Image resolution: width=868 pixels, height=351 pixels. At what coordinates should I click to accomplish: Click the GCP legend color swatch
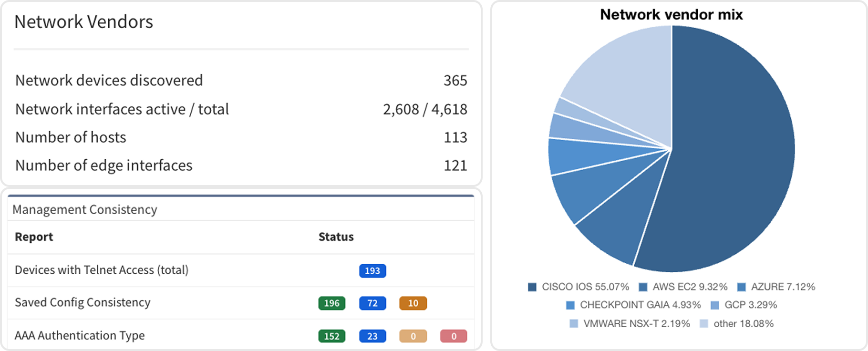[714, 305]
